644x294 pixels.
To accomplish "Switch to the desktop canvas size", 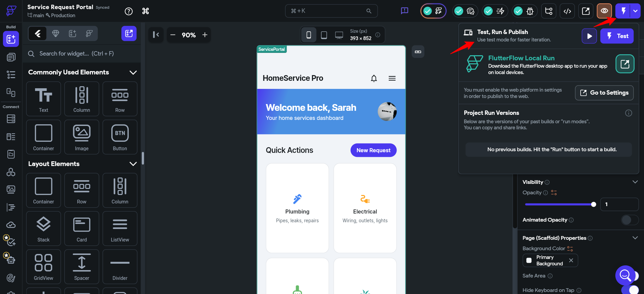I will click(339, 35).
